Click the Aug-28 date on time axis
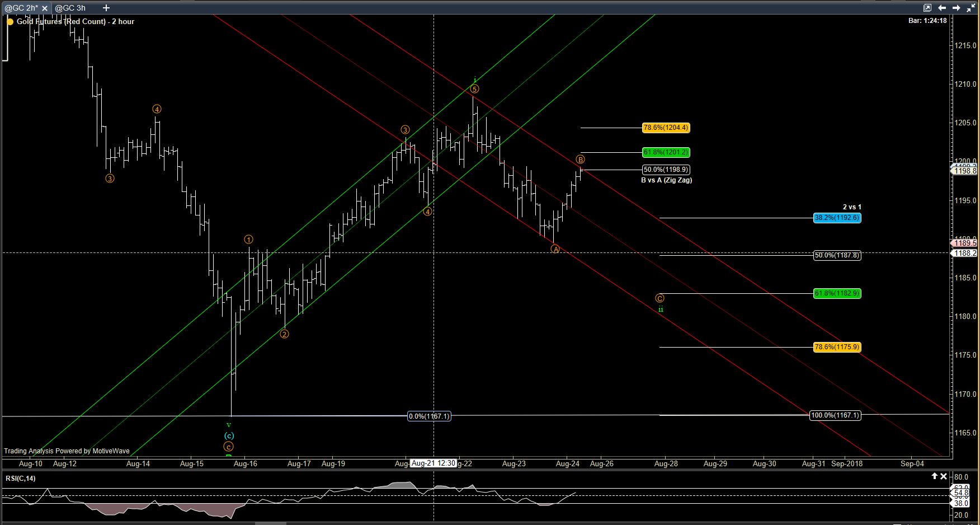 tap(666, 463)
